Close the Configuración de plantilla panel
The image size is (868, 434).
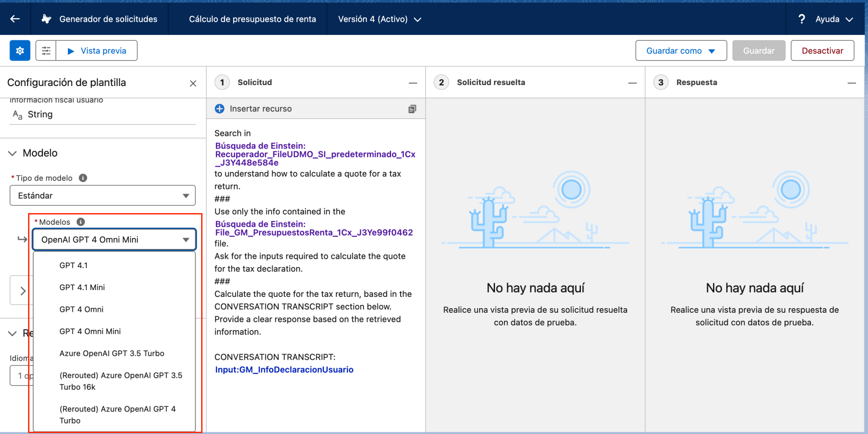[193, 83]
